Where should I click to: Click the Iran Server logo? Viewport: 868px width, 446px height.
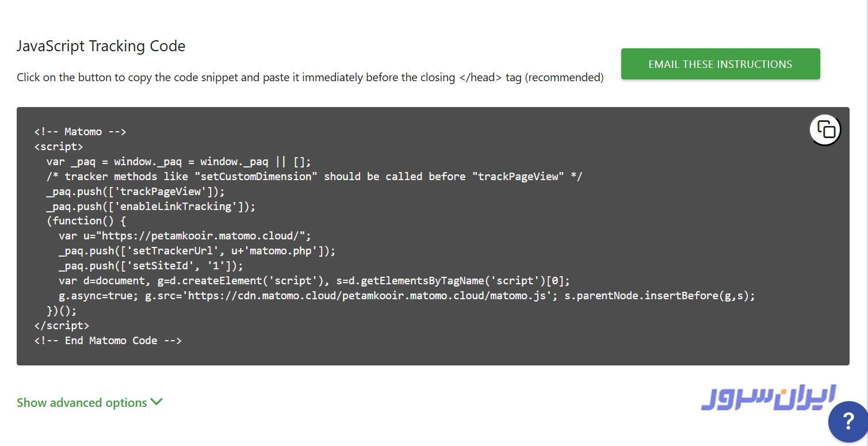click(x=768, y=398)
